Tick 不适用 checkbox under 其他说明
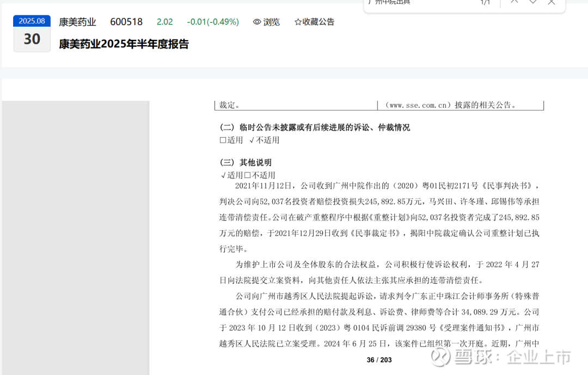Image resolution: width=588 pixels, height=375 pixels. click(248, 175)
